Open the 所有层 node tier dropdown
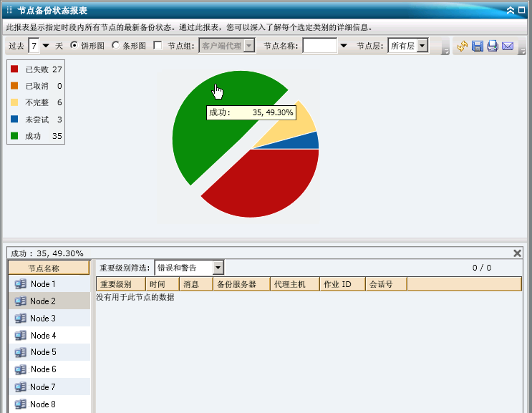The width and height of the screenshot is (532, 413). point(422,45)
